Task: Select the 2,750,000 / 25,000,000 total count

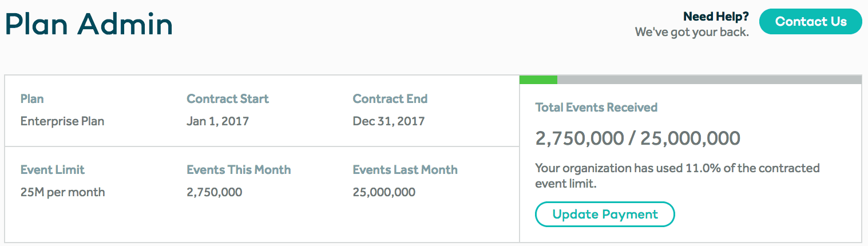Action: pos(637,138)
